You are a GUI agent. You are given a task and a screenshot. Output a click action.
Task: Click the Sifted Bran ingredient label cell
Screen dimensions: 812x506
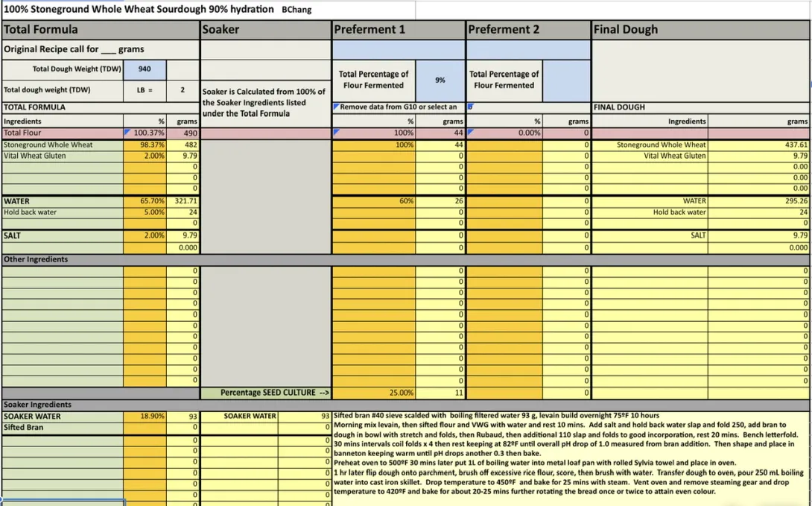click(63, 428)
